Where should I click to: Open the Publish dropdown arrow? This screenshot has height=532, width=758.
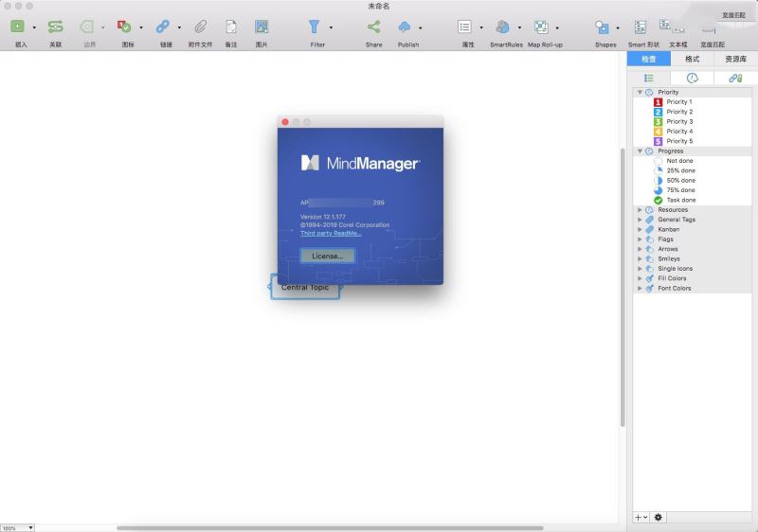(x=420, y=27)
